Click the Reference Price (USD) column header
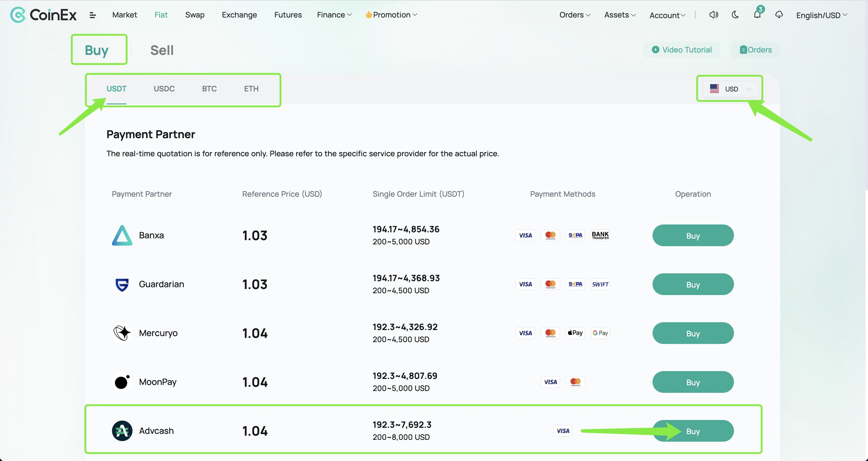Viewport: 868px width, 461px height. point(282,194)
